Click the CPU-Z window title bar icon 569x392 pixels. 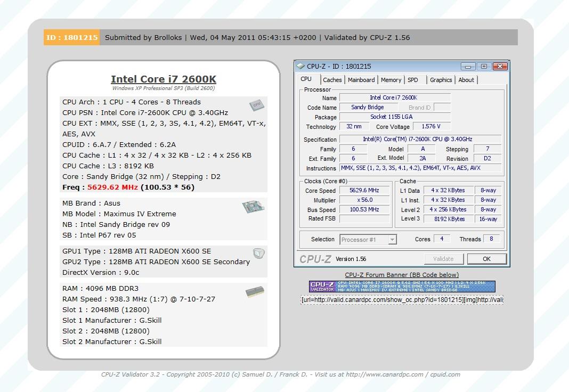click(300, 66)
